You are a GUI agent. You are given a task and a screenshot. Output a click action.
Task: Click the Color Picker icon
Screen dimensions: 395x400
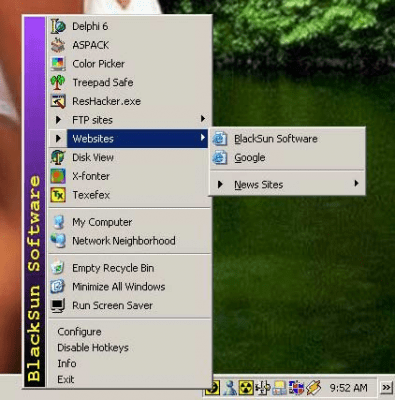(x=58, y=64)
